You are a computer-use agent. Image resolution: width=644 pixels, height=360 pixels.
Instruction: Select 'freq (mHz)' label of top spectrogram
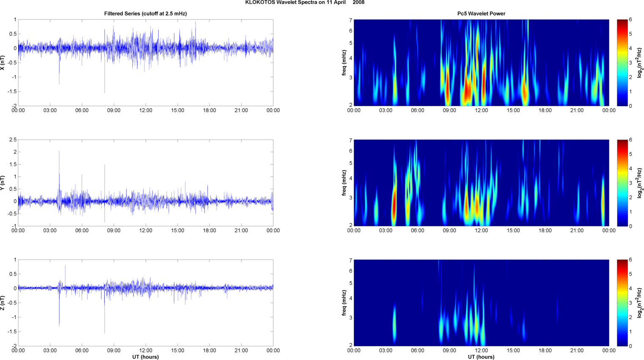(344, 63)
